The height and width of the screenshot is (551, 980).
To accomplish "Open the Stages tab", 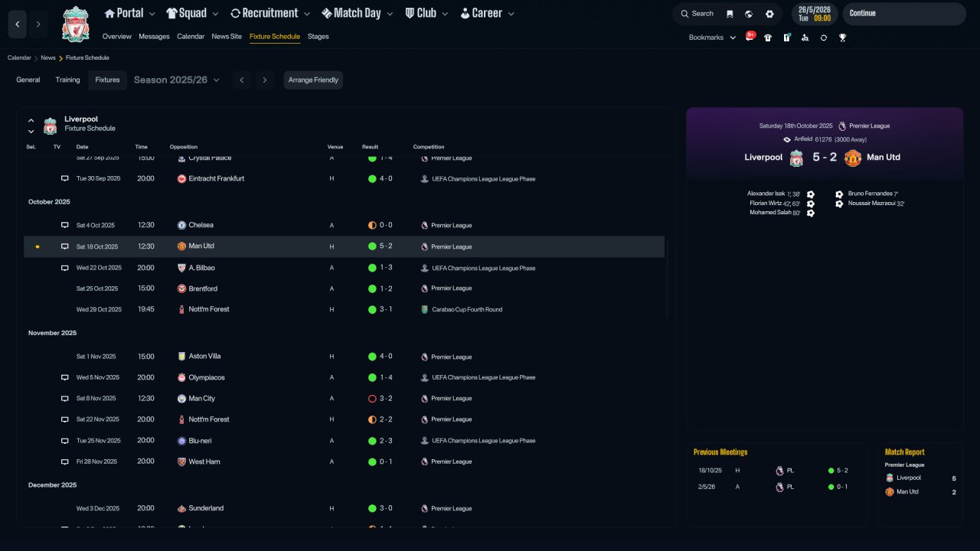I will (x=318, y=37).
